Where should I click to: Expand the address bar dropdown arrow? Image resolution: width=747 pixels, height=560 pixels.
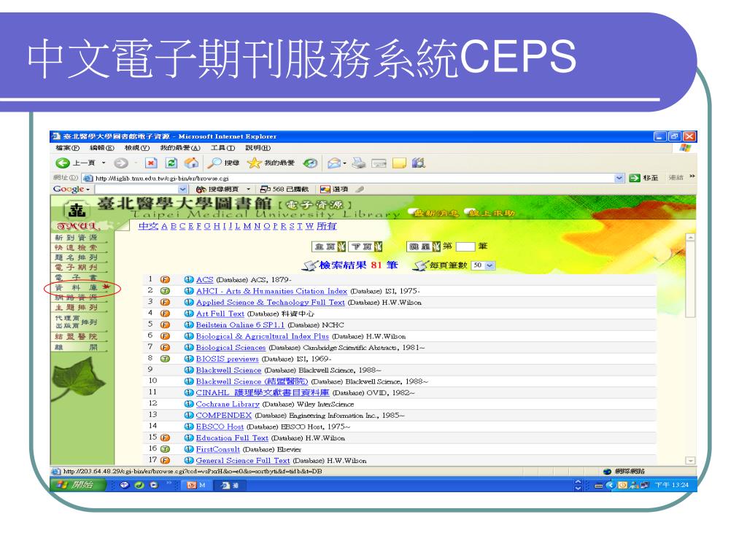(x=619, y=178)
